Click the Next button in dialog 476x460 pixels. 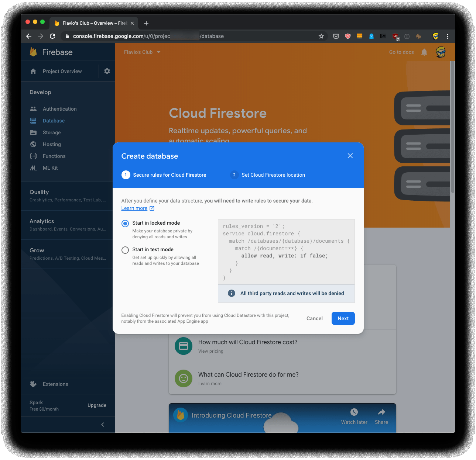pos(343,318)
